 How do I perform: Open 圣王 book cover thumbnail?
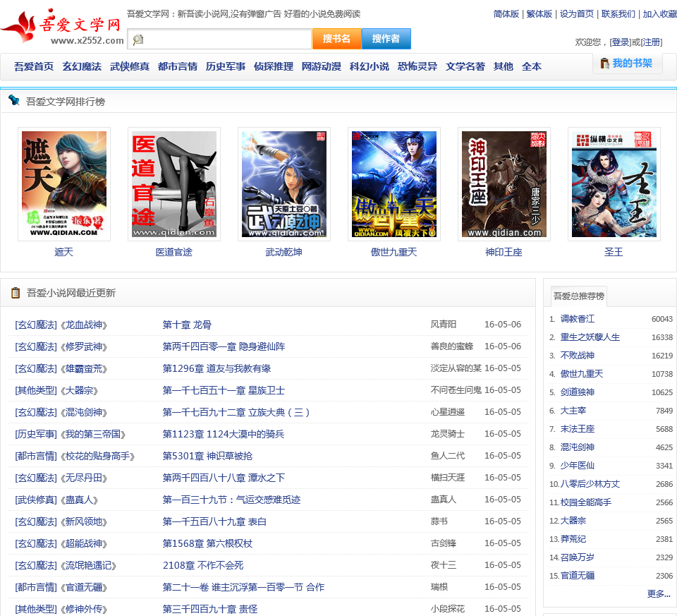(614, 184)
